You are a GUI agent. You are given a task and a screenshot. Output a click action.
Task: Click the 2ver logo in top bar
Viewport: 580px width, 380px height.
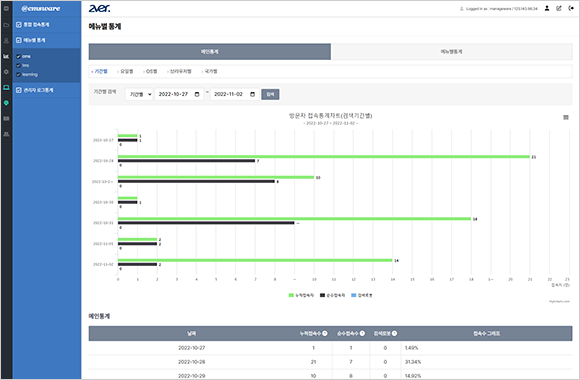[x=99, y=8]
